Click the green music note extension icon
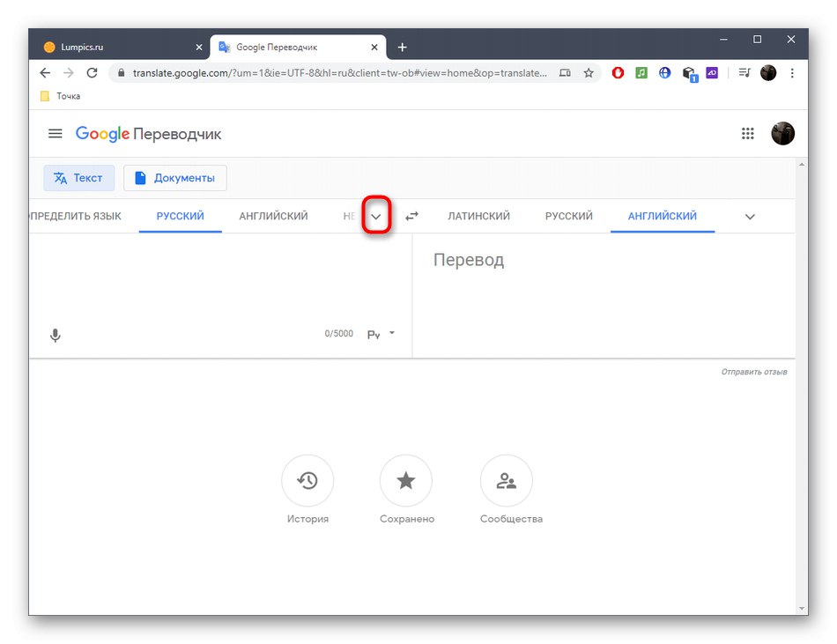The height and width of the screenshot is (644, 837). 641,72
